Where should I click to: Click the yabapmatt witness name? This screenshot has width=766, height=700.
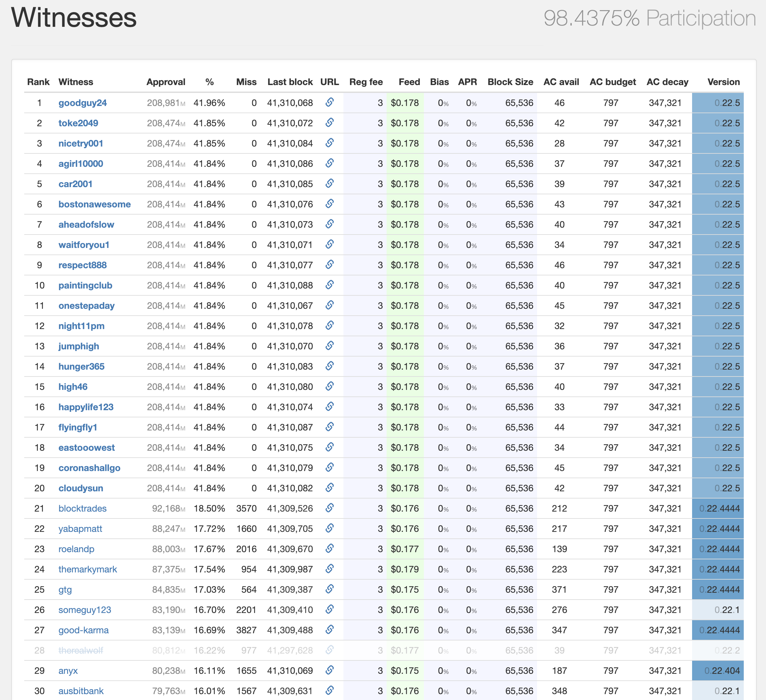[80, 529]
